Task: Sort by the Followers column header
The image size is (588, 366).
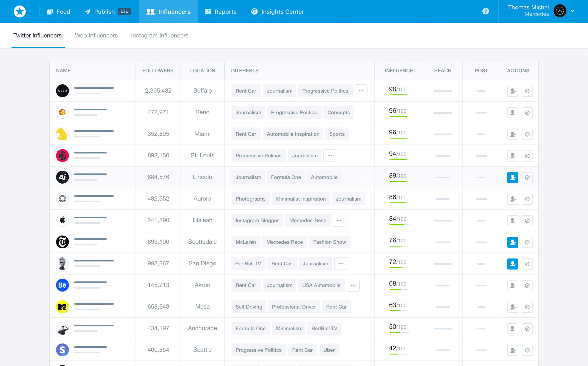Action: pos(158,71)
